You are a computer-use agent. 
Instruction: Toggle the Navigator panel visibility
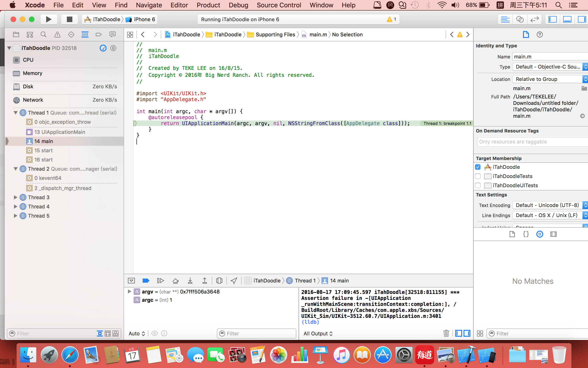(x=553, y=20)
